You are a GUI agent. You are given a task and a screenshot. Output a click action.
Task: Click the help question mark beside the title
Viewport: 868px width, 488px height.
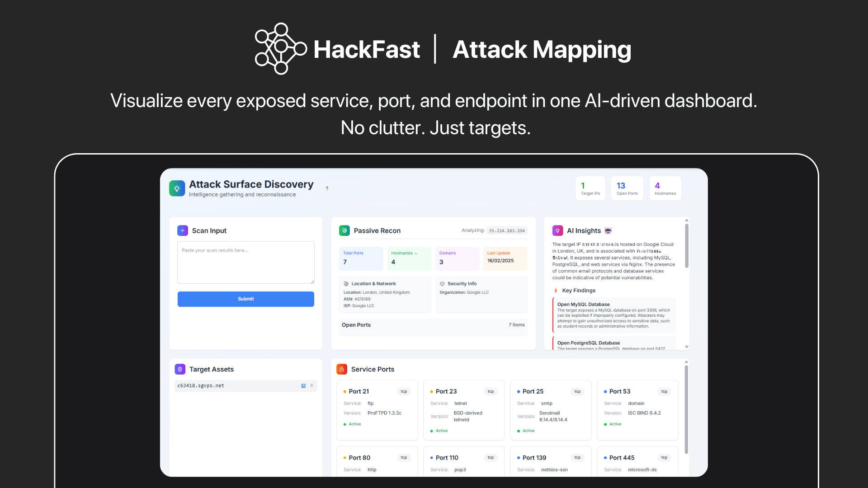click(327, 188)
